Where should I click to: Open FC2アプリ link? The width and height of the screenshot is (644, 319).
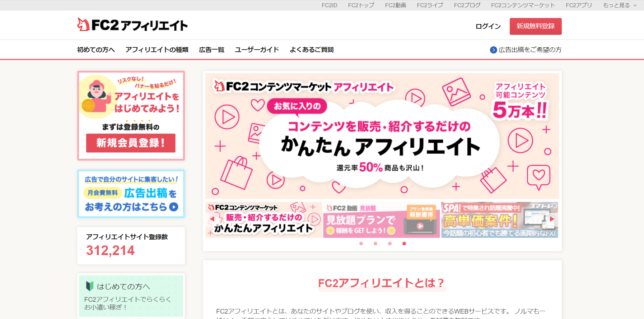coord(579,5)
